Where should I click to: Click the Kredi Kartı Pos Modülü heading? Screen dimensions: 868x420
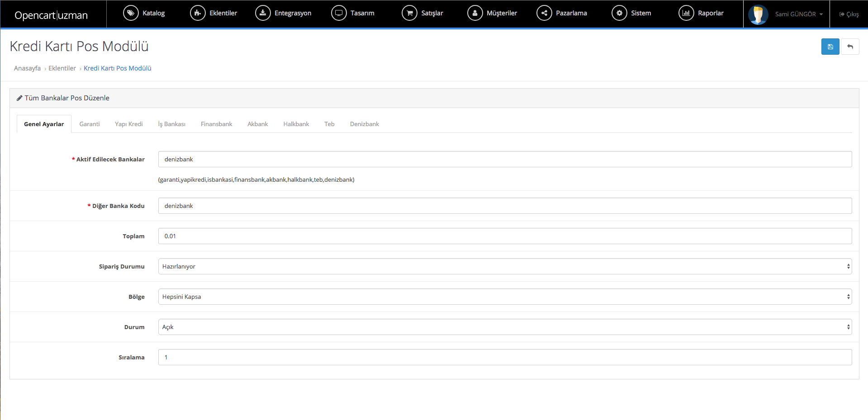[x=79, y=46]
